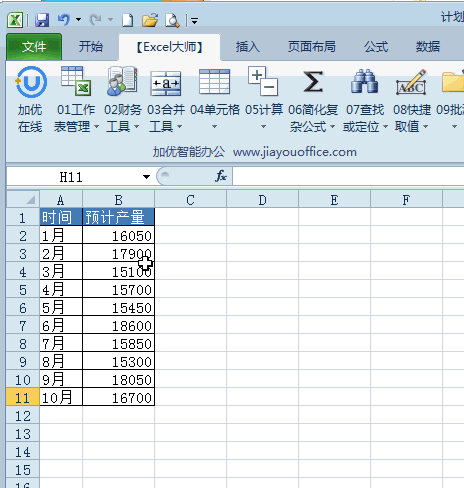Select cell containing 18050

pos(118,379)
